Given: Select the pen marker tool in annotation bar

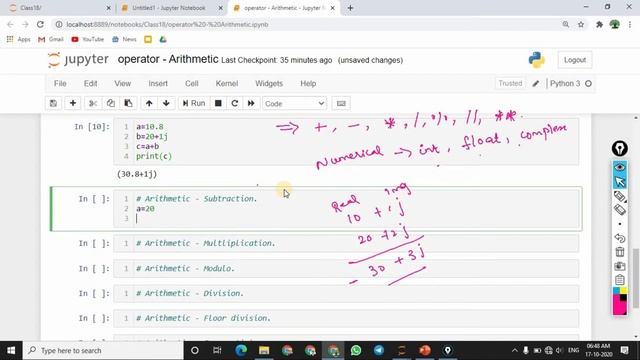Looking at the screenshot, I should point(620,196).
